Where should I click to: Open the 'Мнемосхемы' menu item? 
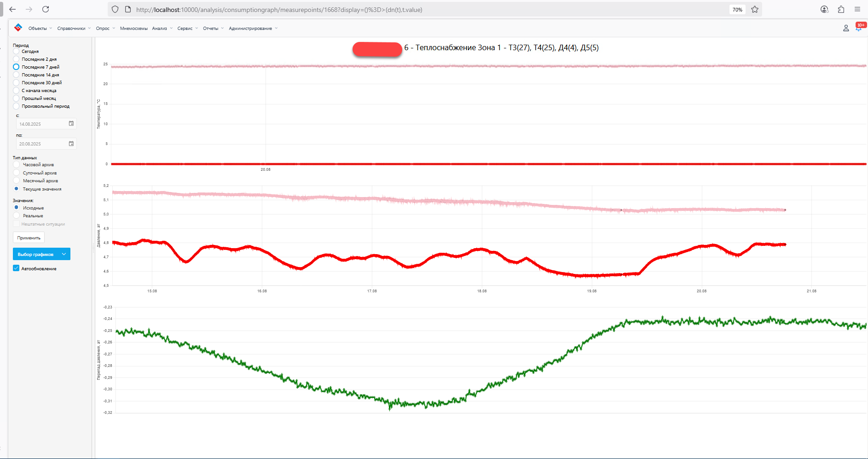click(133, 29)
